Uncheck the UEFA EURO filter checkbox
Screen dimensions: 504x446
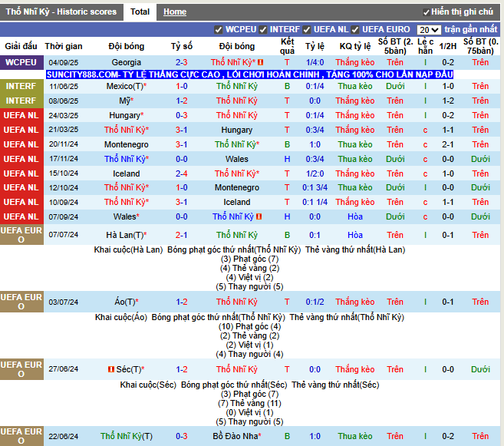pos(355,30)
